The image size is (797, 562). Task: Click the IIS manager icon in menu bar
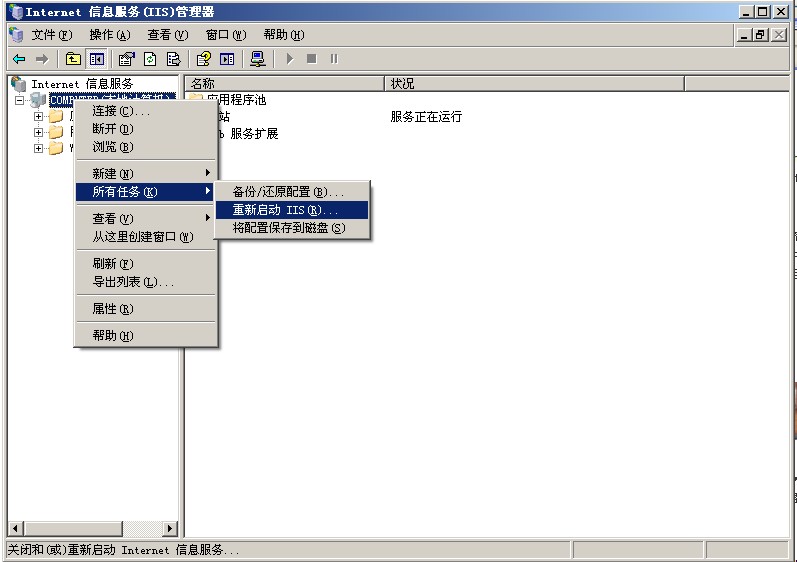[x=16, y=35]
